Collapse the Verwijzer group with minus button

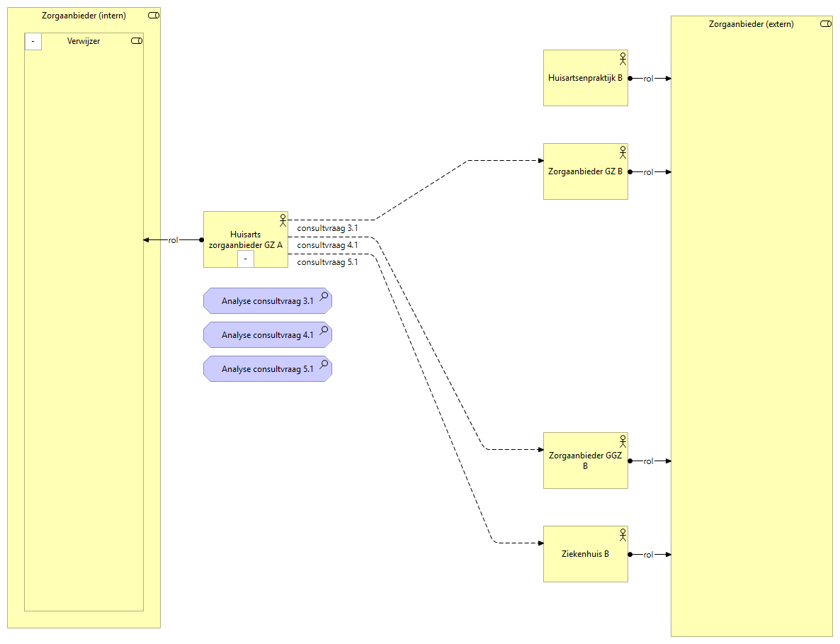pos(33,42)
